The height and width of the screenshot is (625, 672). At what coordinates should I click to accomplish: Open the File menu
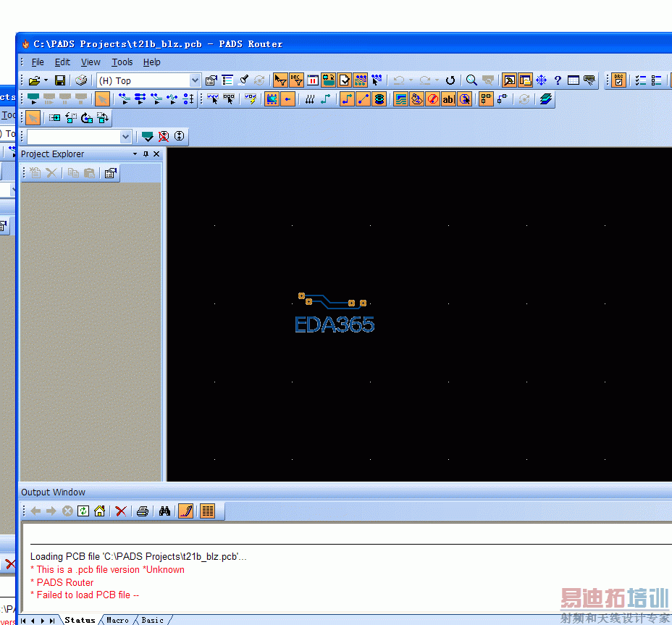[x=38, y=62]
